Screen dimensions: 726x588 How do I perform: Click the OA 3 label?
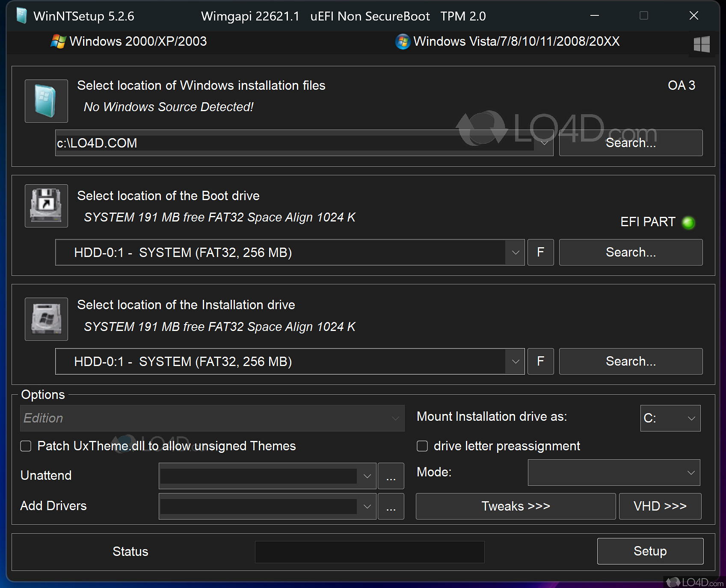pyautogui.click(x=682, y=86)
